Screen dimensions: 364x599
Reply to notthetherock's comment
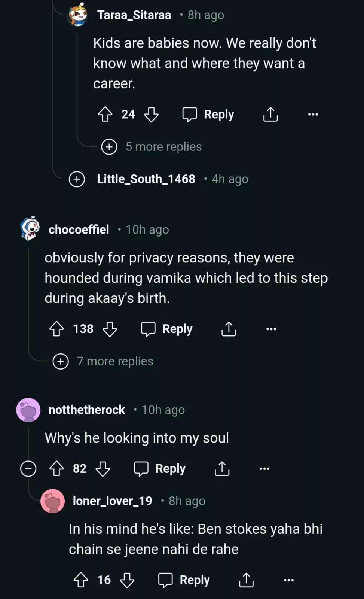(x=160, y=469)
